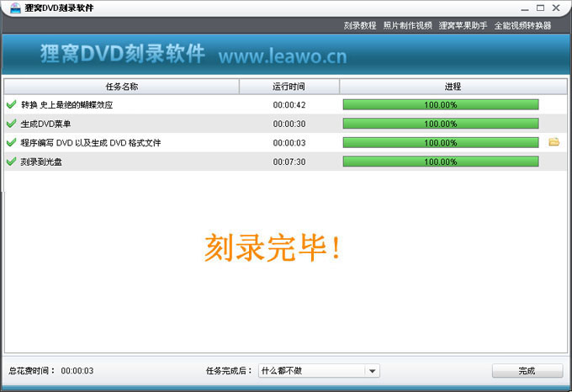
Task: Click the 完成 button
Action: (x=527, y=371)
